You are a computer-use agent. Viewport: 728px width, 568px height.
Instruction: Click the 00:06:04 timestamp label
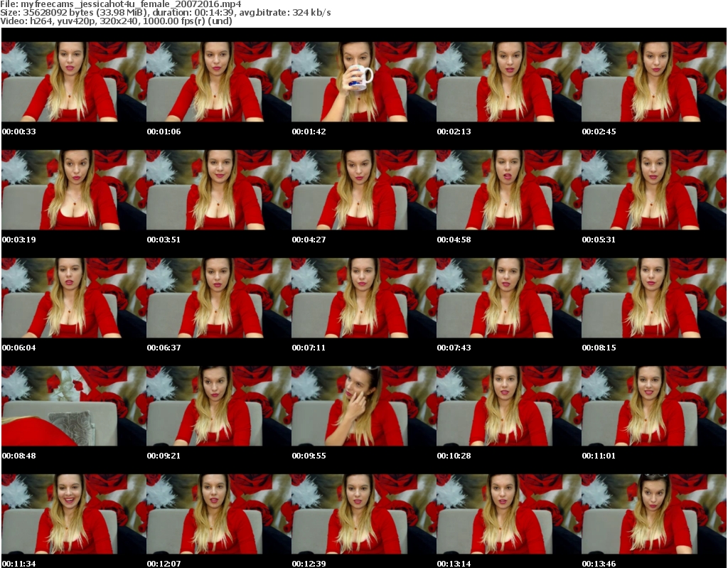pyautogui.click(x=19, y=348)
